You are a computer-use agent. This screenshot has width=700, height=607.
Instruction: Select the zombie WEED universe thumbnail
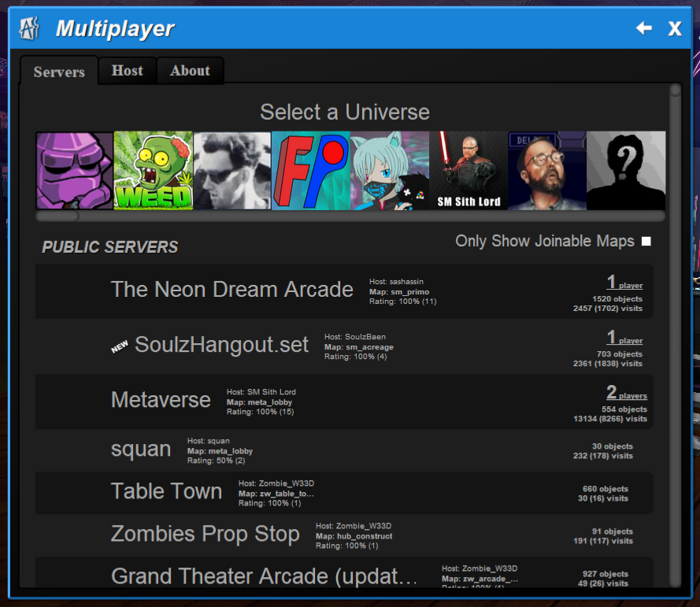point(154,171)
